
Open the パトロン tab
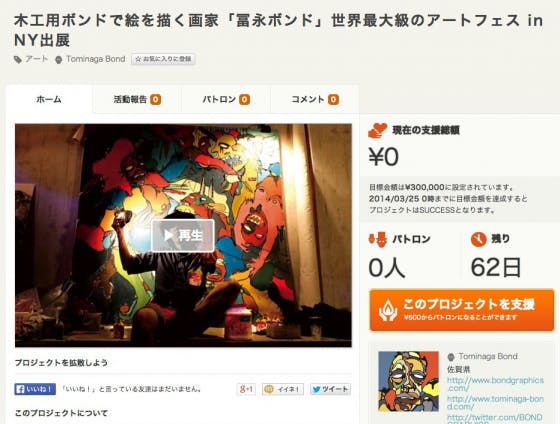coord(226,99)
